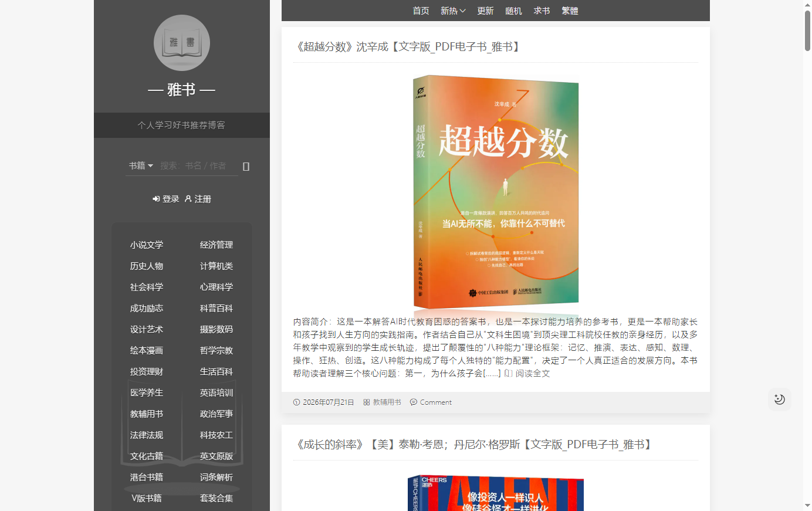Switch to 繁體 language
This screenshot has height=511, width=812.
(x=570, y=11)
